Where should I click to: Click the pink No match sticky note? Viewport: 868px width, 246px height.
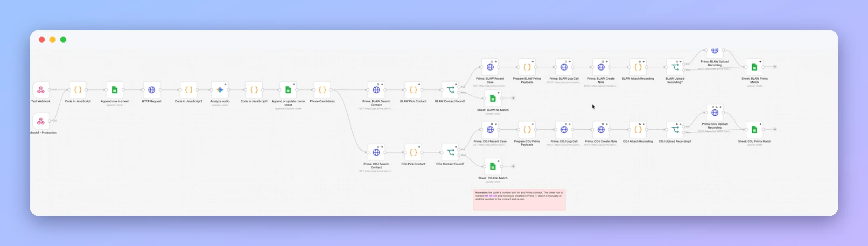pyautogui.click(x=519, y=199)
